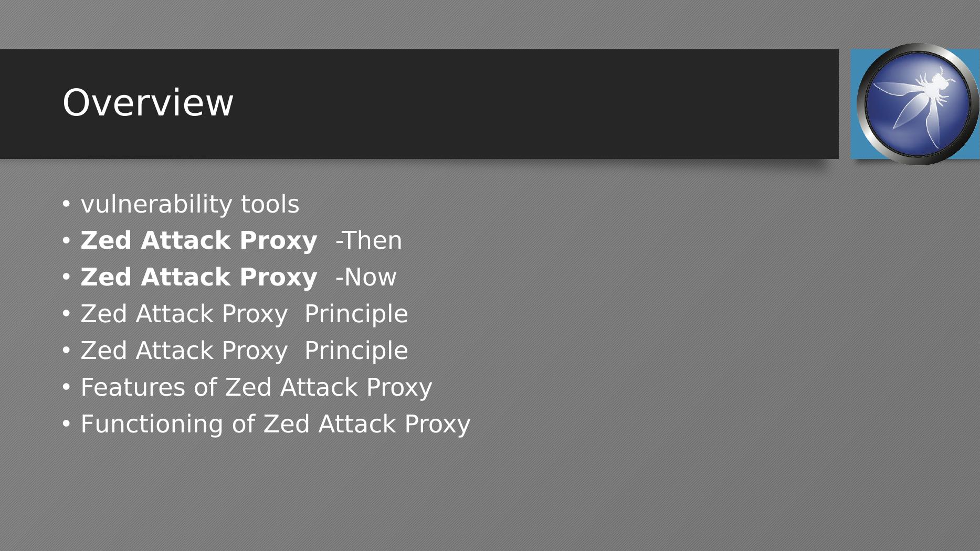
Task: Click the bullet dot before "vulnerability tools"
Action: click(66, 204)
